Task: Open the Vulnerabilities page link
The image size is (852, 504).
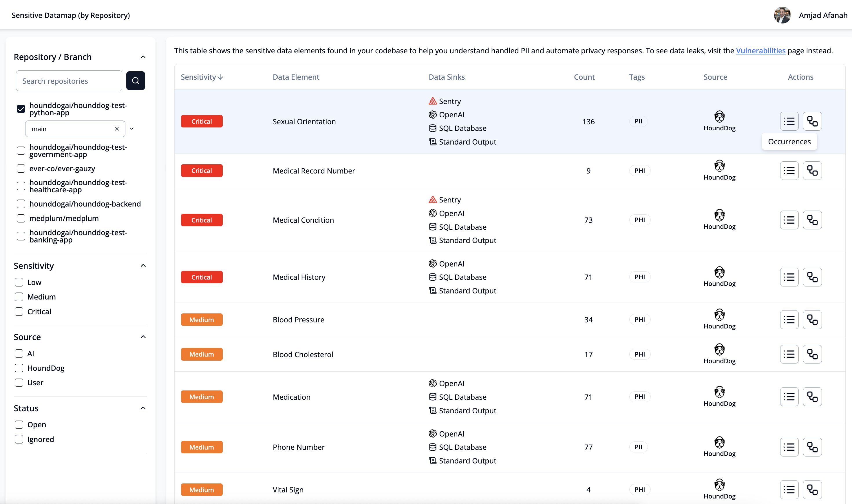Action: pos(760,51)
